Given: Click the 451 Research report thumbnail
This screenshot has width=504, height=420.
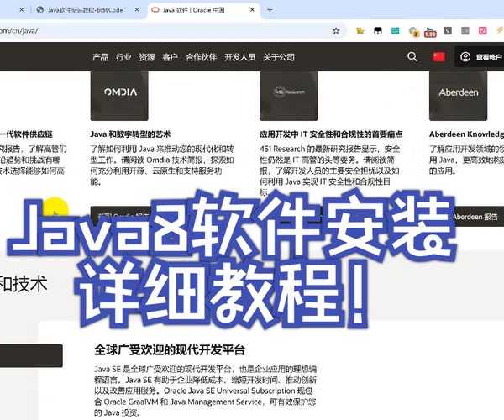Looking at the screenshot, I should (289, 96).
